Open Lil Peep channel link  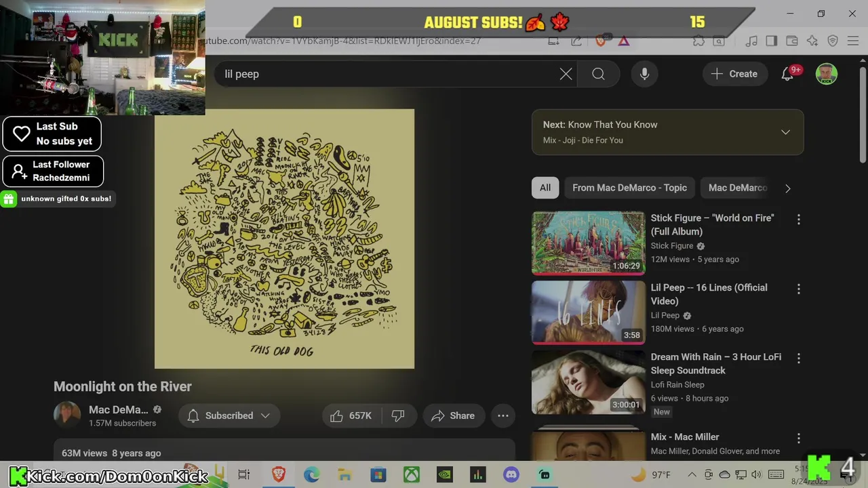(665, 315)
